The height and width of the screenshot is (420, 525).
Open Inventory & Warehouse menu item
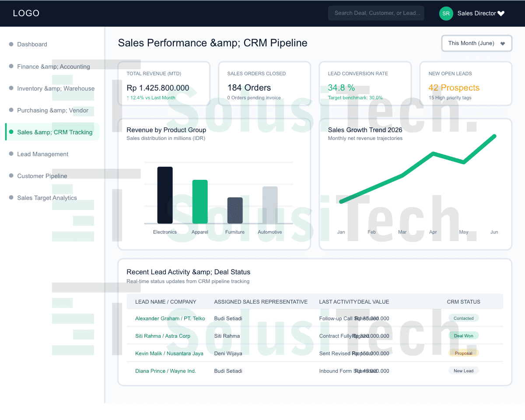pyautogui.click(x=56, y=88)
